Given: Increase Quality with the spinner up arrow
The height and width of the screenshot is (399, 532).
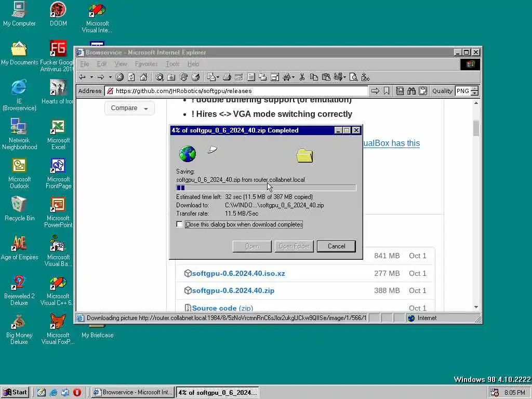Looking at the screenshot, I should (475, 88).
